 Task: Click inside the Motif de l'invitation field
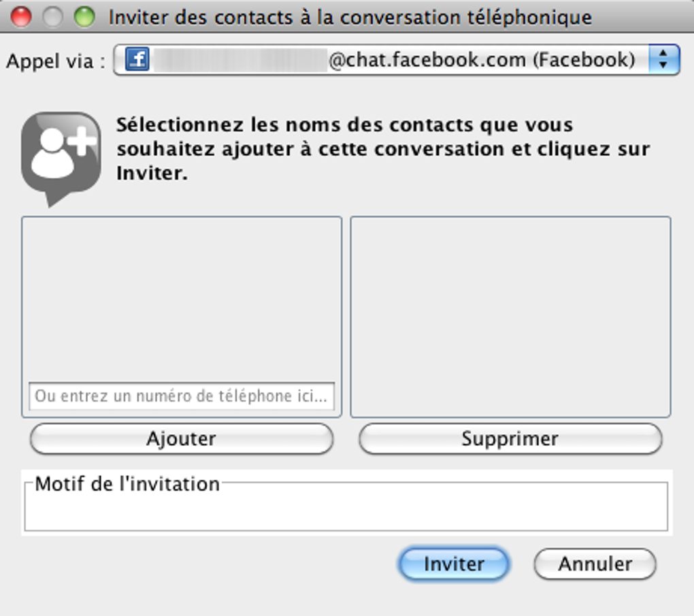pos(346,512)
